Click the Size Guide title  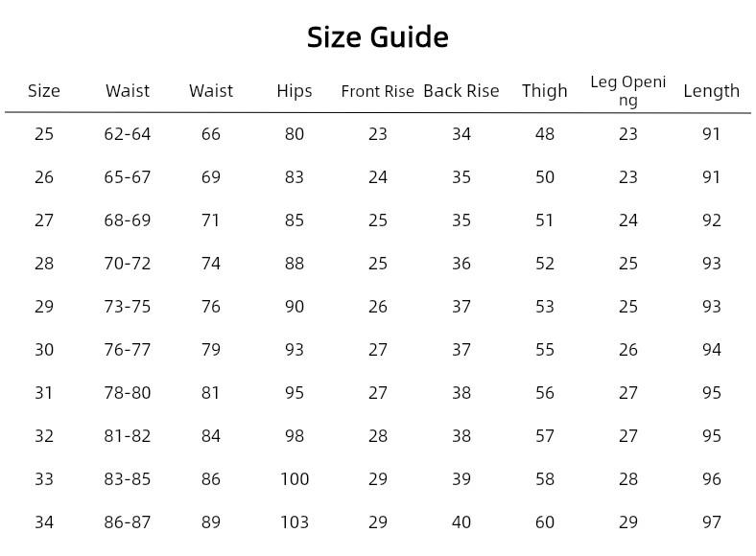click(377, 37)
